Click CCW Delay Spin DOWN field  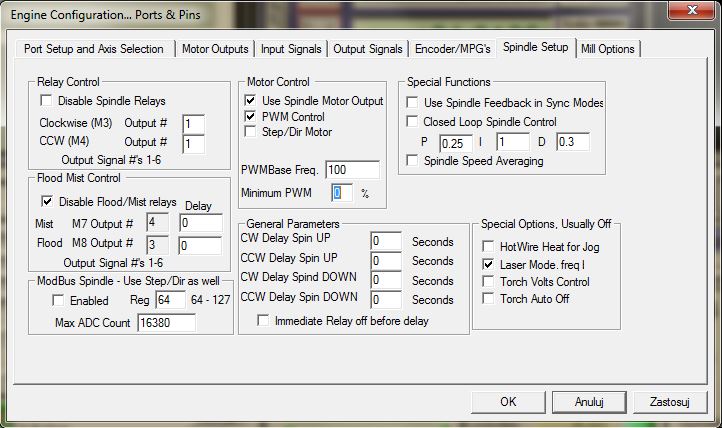click(386, 300)
